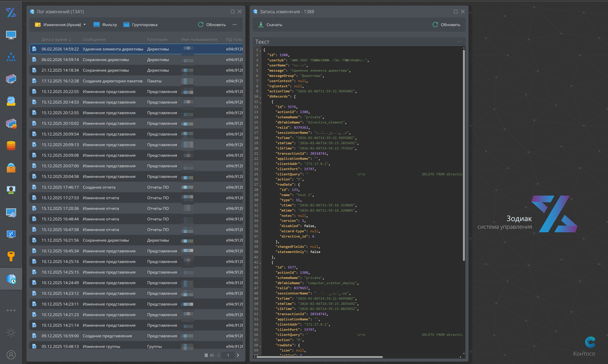Viewport: 608px width, 364px height.
Task: Open the user portrait icon in sidebar
Action: [11, 190]
